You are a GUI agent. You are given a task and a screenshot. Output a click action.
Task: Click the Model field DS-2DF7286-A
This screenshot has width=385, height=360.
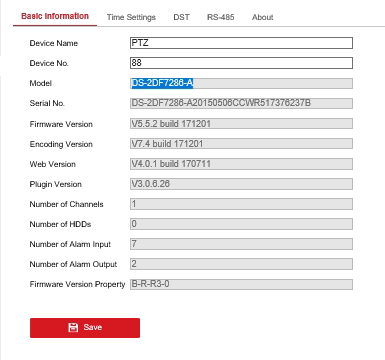point(241,83)
